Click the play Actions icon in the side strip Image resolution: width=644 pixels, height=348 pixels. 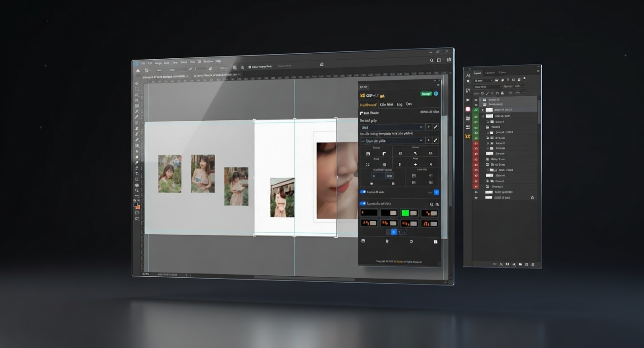coord(468,99)
